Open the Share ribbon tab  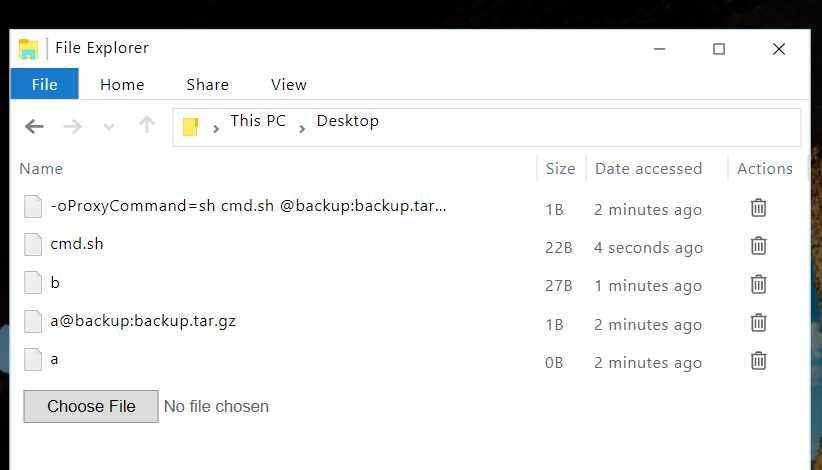point(207,84)
